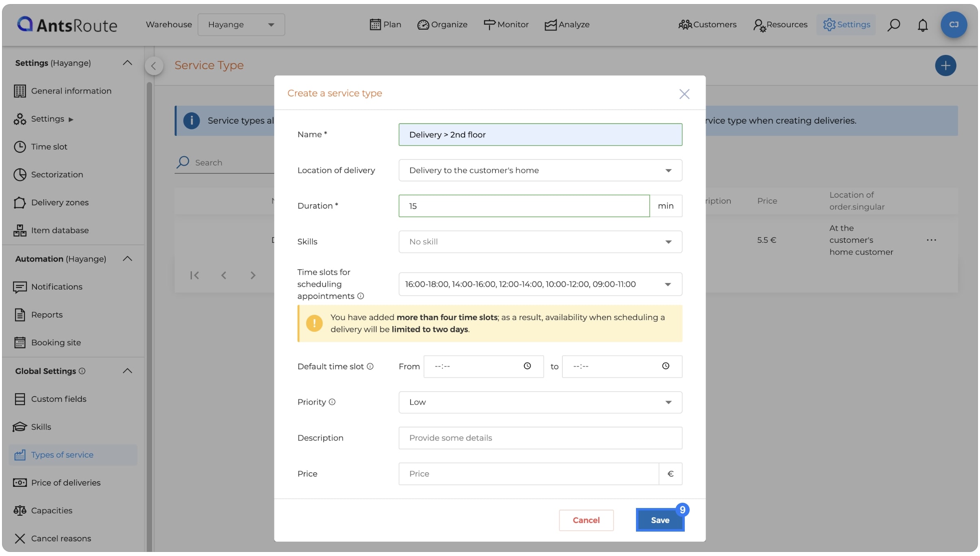The width and height of the screenshot is (980, 556).
Task: Open the Monitor menu
Action: pyautogui.click(x=506, y=24)
